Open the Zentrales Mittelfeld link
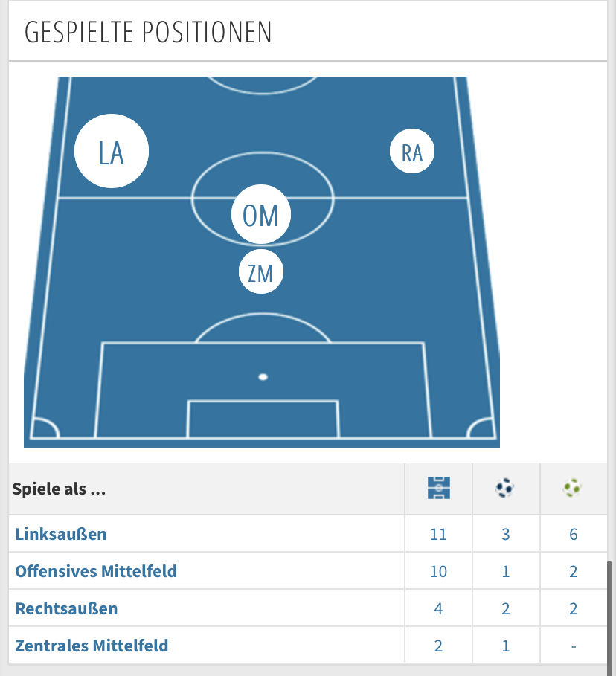The width and height of the screenshot is (616, 676). (92, 646)
